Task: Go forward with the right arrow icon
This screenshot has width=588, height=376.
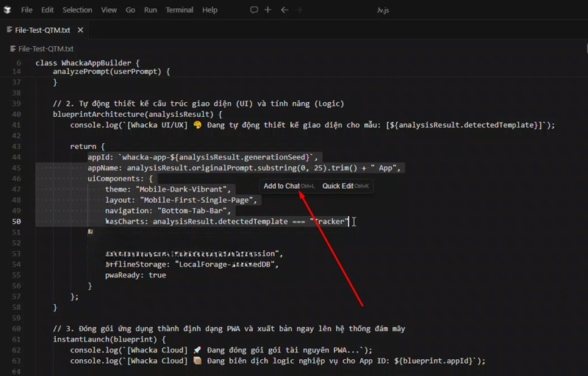Action: point(299,10)
